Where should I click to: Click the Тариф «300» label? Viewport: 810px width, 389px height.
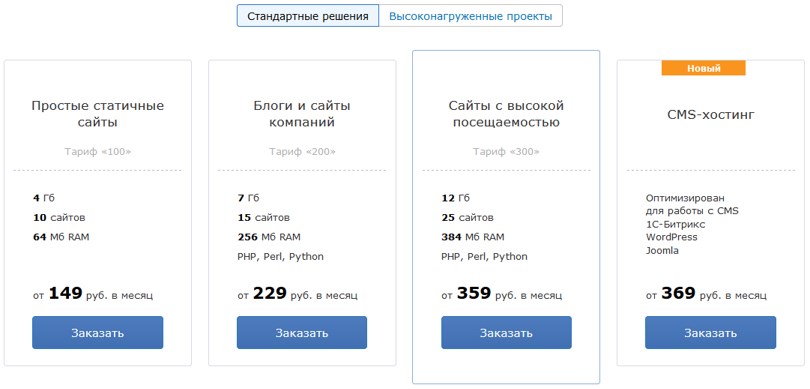(x=506, y=152)
